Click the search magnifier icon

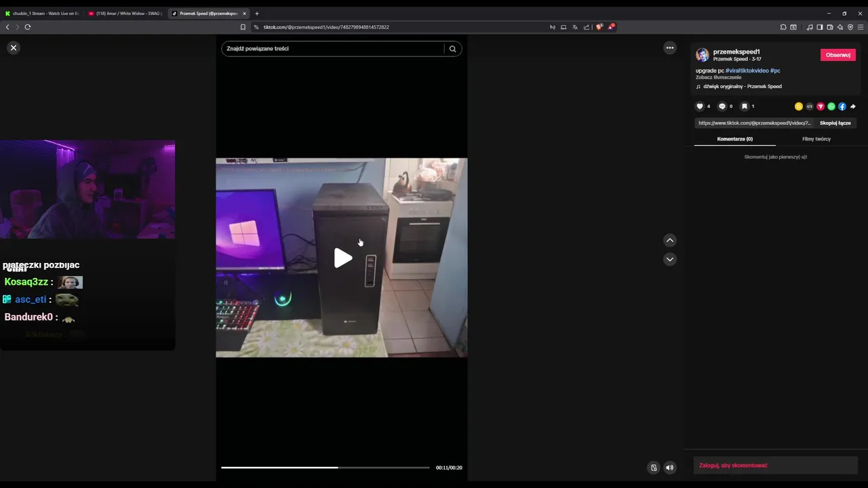tap(452, 49)
